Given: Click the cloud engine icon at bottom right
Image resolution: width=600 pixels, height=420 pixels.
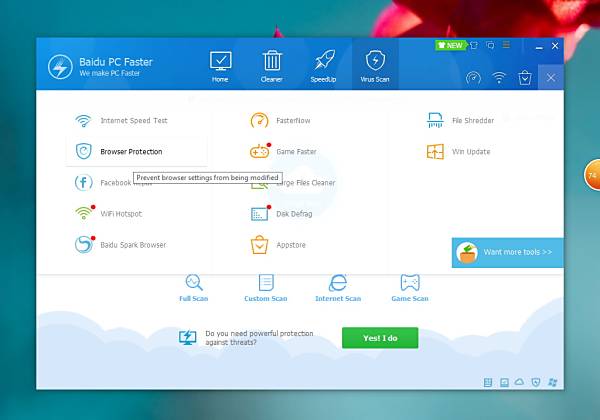Looking at the screenshot, I should coord(519,382).
